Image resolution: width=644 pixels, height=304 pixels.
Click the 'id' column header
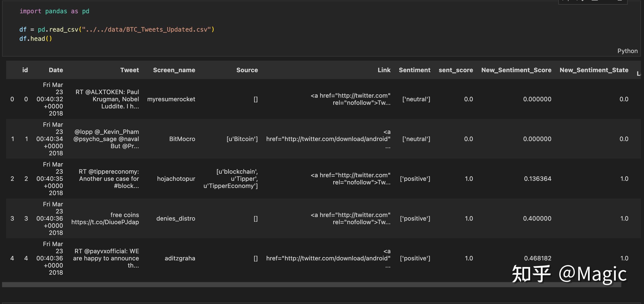(x=25, y=70)
